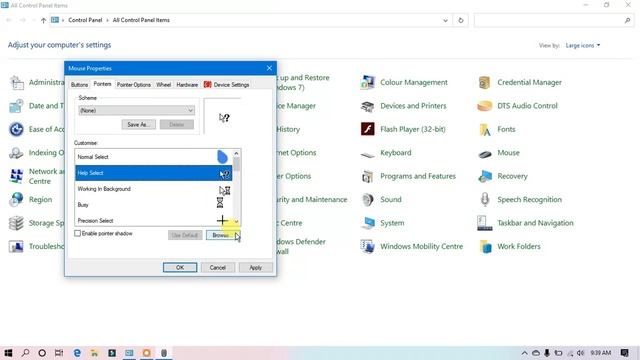Go up one level arrow

click(43, 20)
